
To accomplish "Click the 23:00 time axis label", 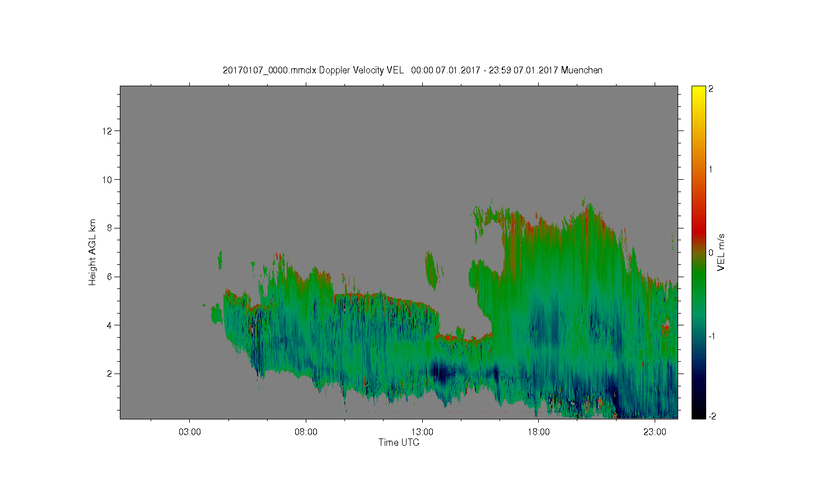I will [655, 432].
